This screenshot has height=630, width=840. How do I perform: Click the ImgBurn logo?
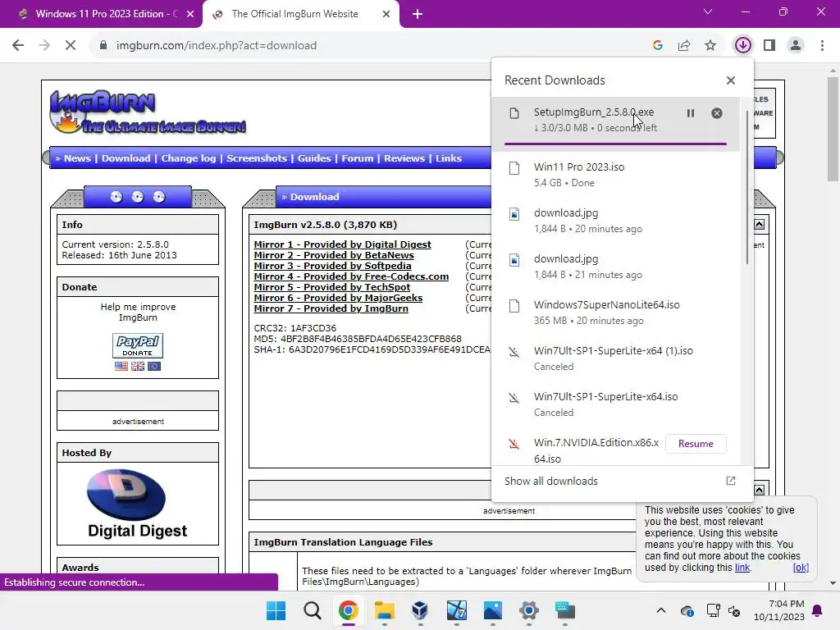tap(148, 112)
